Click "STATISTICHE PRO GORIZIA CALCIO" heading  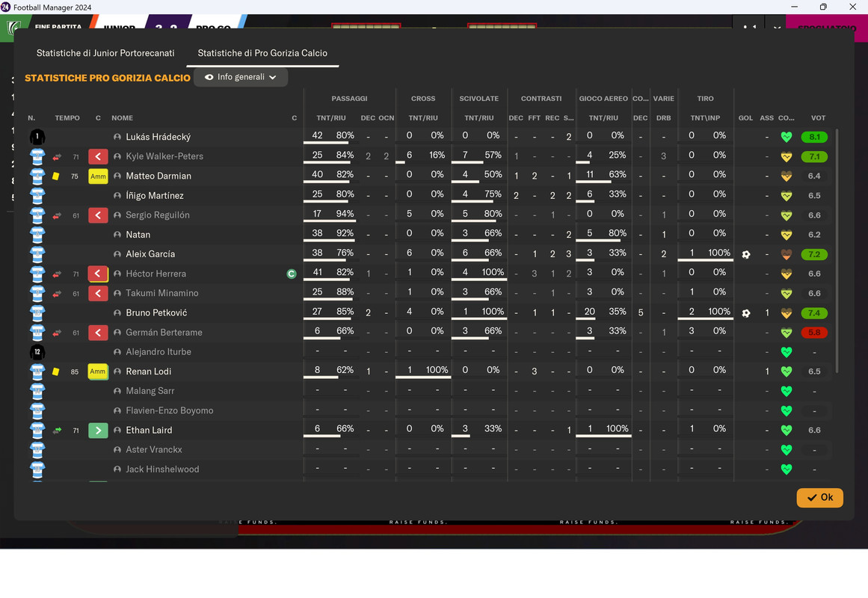coord(108,78)
